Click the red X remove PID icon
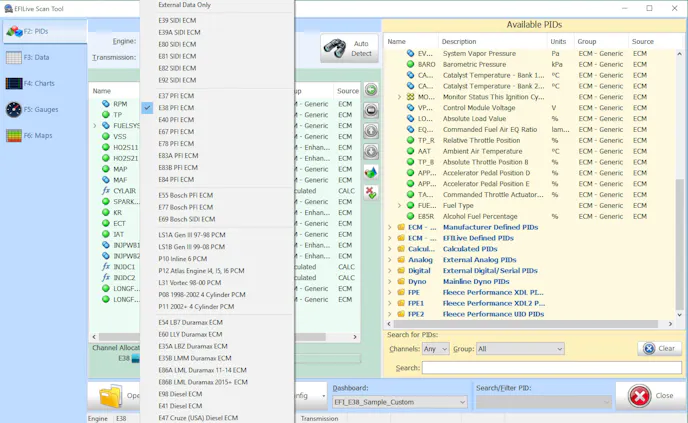688x423 pixels. coord(371,192)
